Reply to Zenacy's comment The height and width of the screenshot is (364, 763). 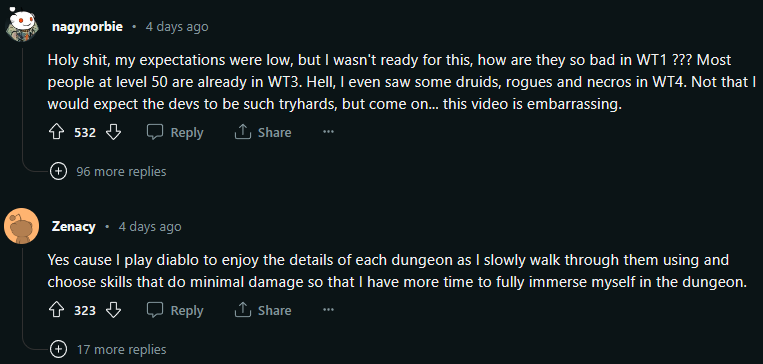click(x=175, y=310)
